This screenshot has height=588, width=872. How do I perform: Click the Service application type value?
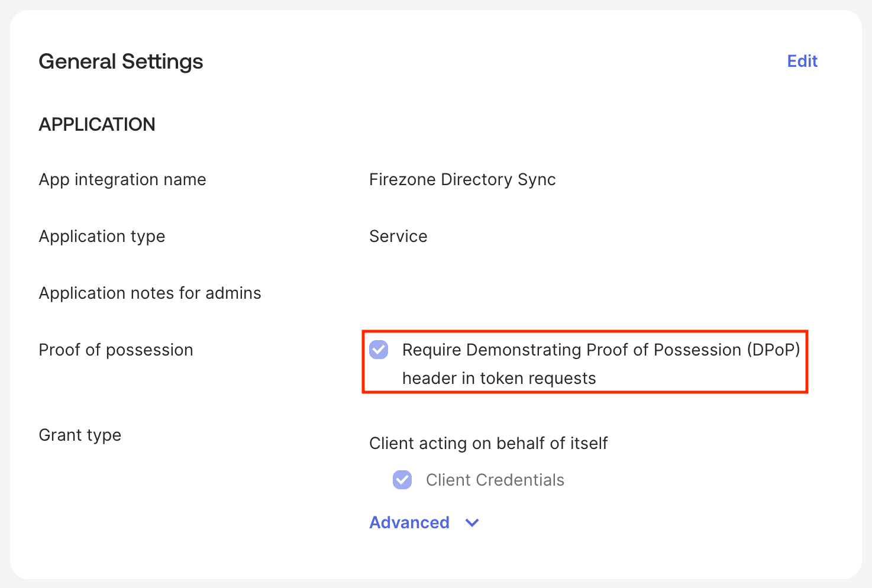tap(398, 236)
